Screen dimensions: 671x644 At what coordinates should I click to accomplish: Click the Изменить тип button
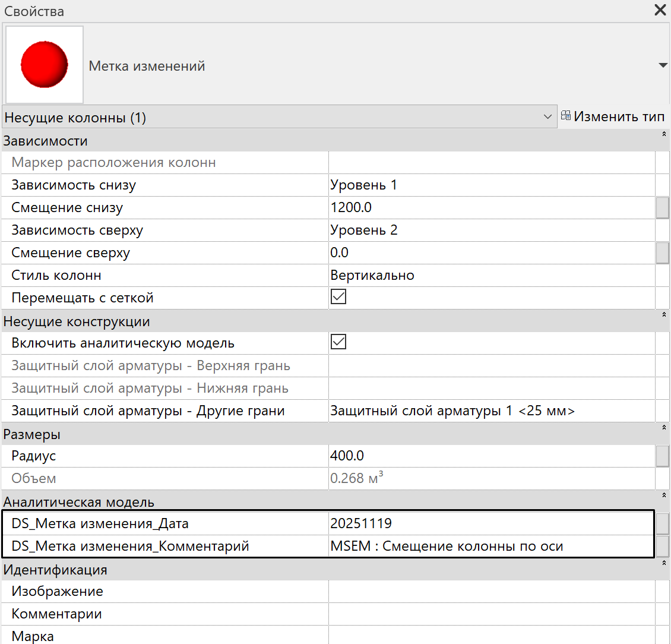point(613,117)
